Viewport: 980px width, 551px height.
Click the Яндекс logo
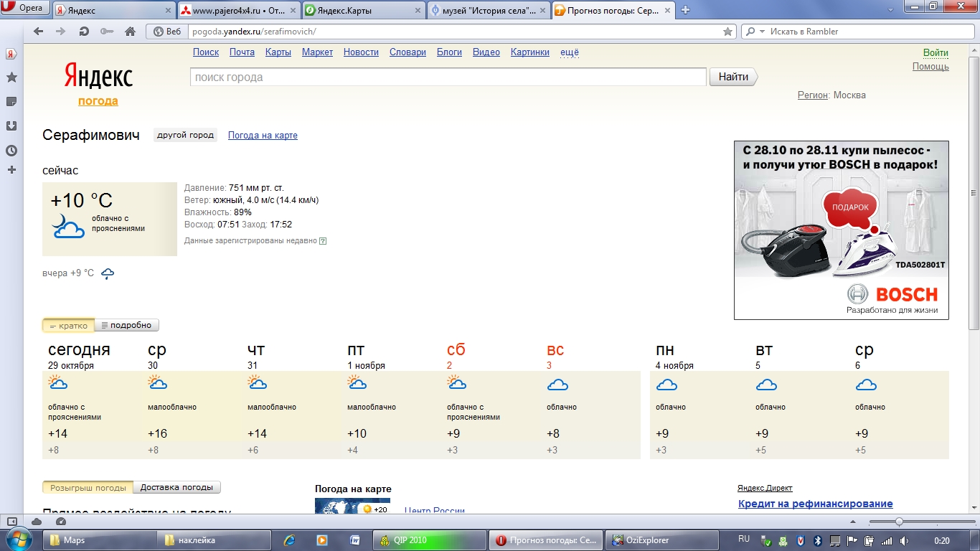(x=98, y=76)
